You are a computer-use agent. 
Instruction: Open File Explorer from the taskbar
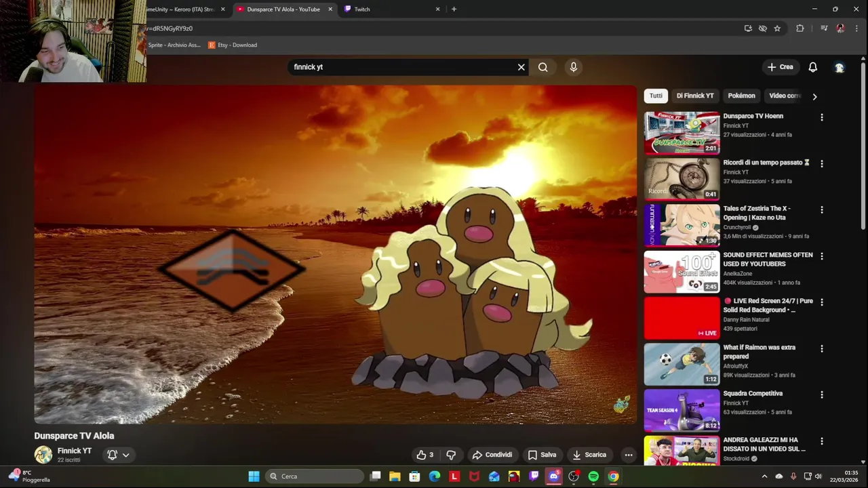395,476
